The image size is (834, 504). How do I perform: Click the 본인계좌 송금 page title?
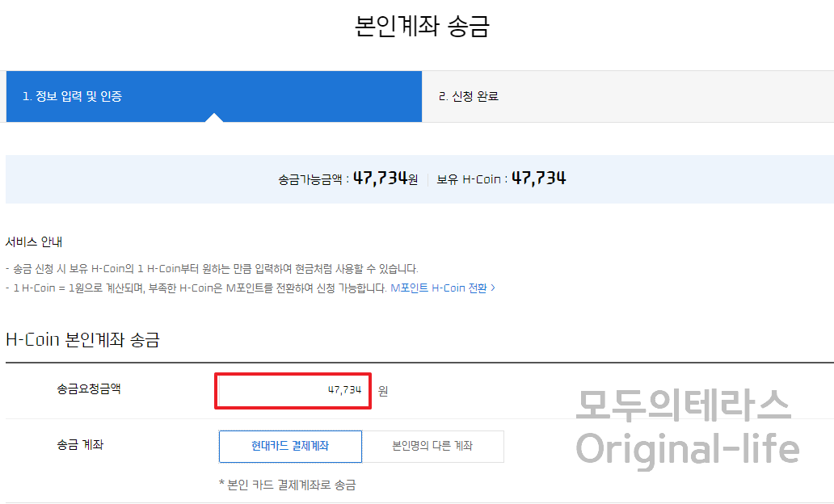coord(422,26)
